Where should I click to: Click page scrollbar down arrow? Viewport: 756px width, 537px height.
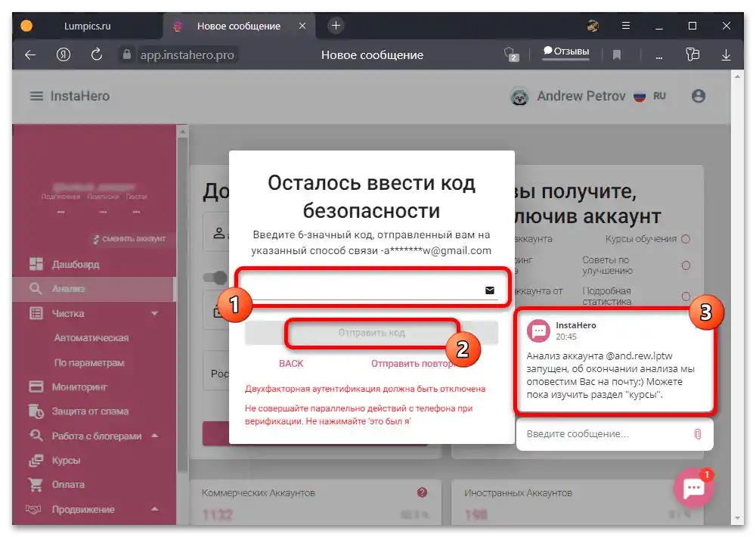pos(736,519)
